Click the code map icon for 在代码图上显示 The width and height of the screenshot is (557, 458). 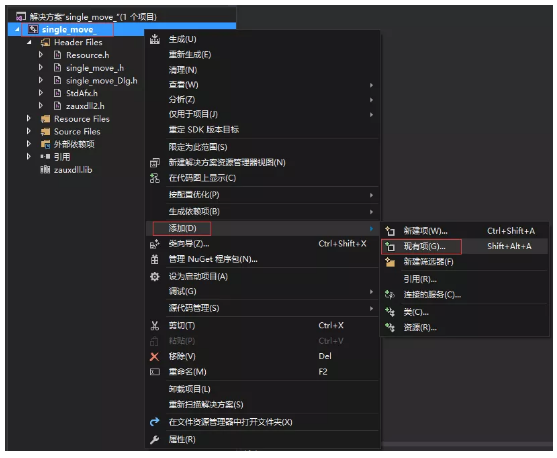[155, 178]
